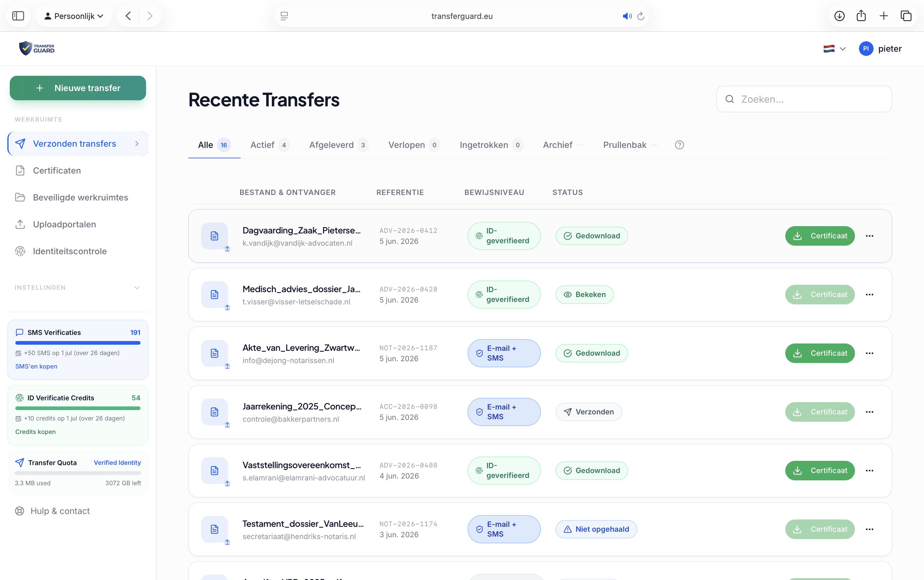Click the Nieuwe transfer button
924x580 pixels.
[78, 88]
